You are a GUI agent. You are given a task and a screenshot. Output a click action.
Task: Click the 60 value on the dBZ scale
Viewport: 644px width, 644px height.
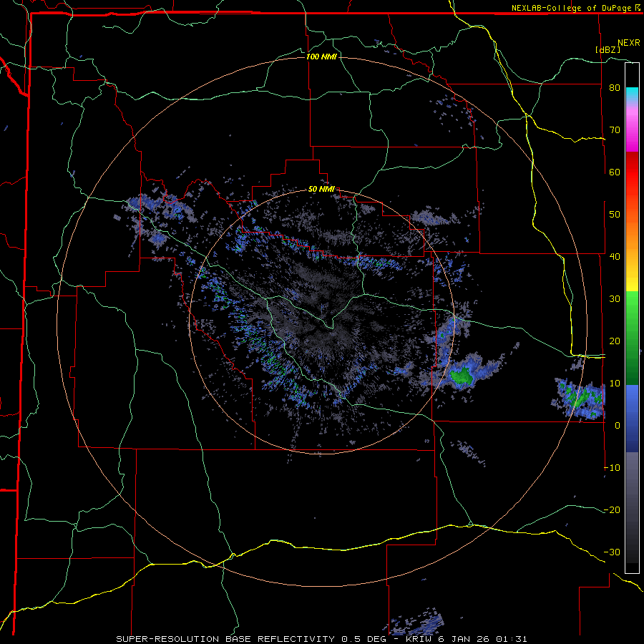[615, 172]
